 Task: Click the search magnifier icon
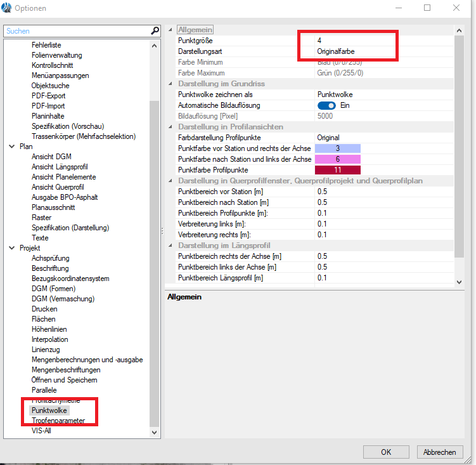[x=155, y=31]
